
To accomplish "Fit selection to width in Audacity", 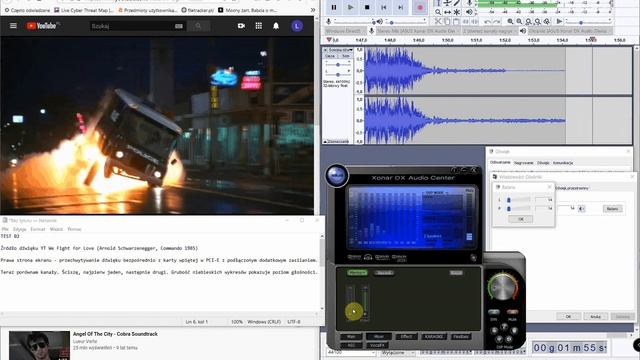I will (x=529, y=21).
